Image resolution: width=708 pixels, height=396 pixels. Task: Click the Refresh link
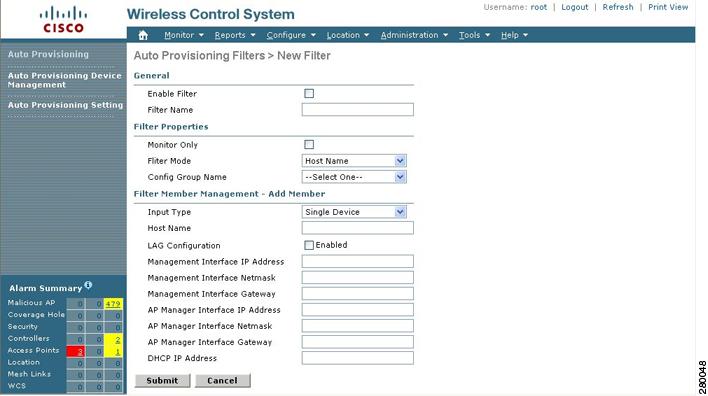(x=618, y=7)
